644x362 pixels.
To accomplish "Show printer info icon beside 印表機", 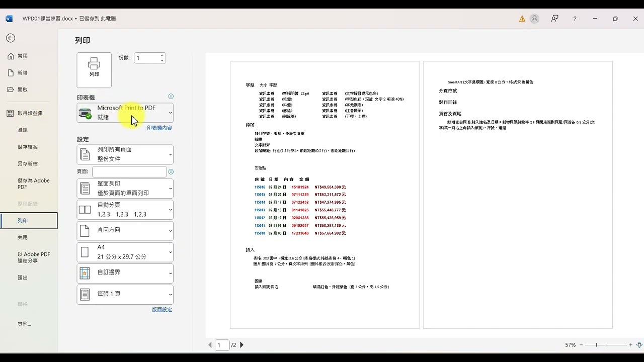I will 171,97.
